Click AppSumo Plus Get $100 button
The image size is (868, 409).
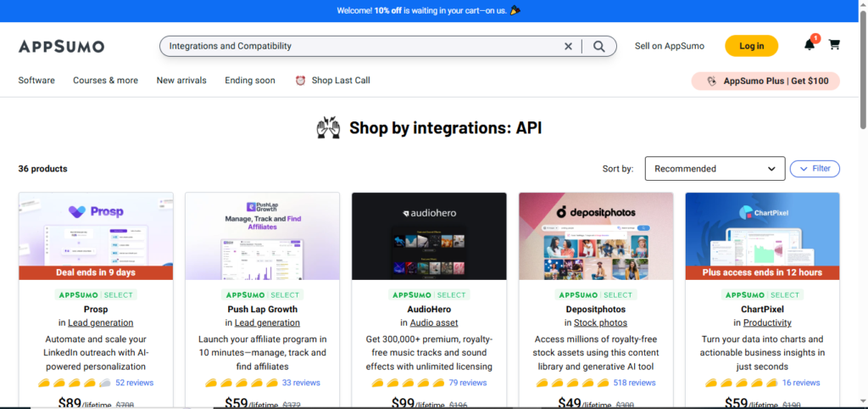(x=765, y=81)
